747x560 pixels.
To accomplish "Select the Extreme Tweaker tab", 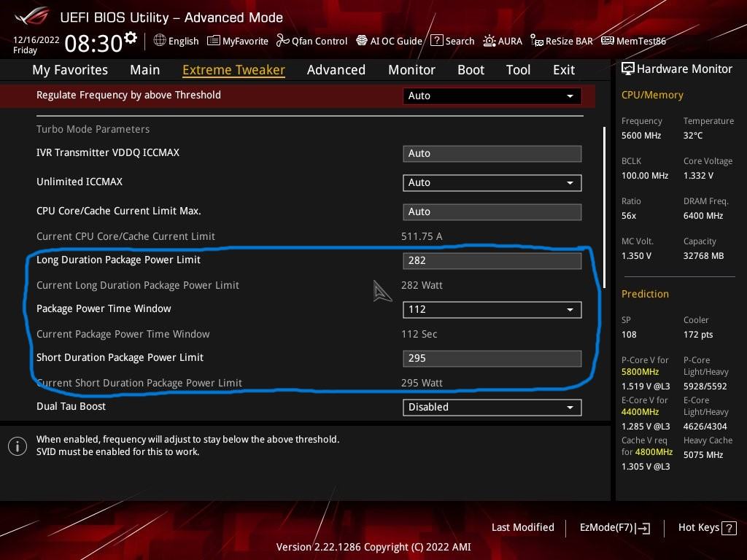I will point(233,70).
